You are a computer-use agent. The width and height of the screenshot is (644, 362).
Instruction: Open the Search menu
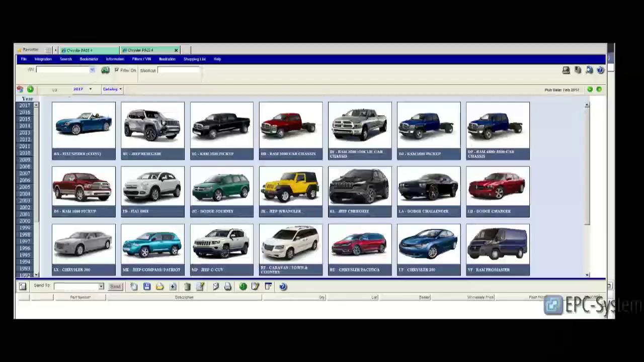[65, 59]
